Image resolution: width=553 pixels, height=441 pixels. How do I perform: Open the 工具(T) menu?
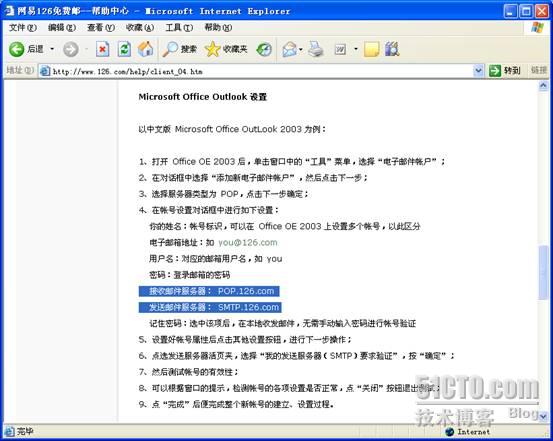(179, 27)
